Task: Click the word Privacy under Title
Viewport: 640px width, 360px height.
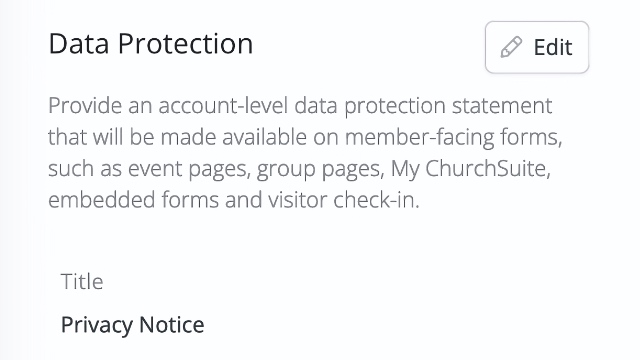Action: click(97, 325)
